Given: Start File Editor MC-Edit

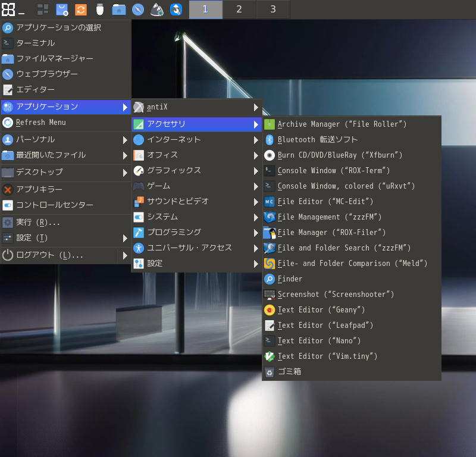Looking at the screenshot, I should pyautogui.click(x=325, y=202).
